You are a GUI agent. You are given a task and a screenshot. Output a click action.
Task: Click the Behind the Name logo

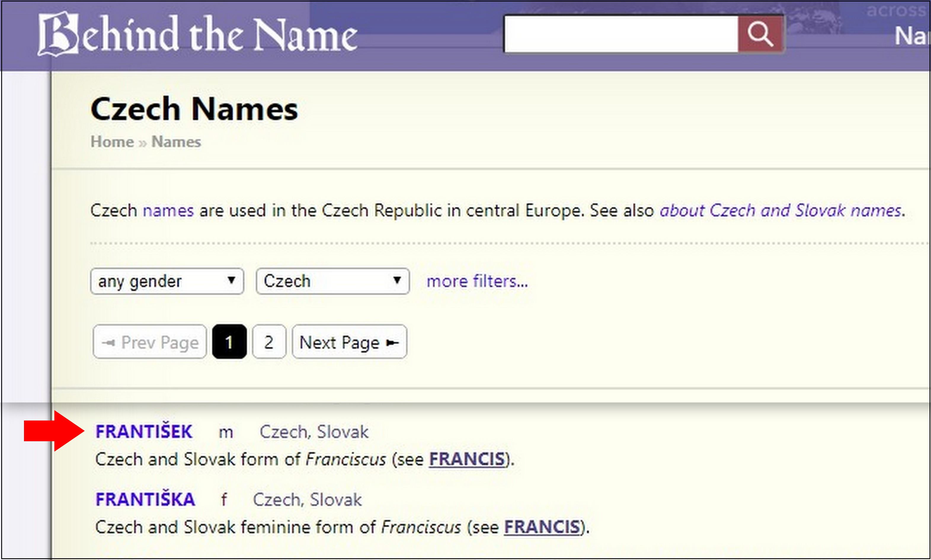pyautogui.click(x=196, y=34)
